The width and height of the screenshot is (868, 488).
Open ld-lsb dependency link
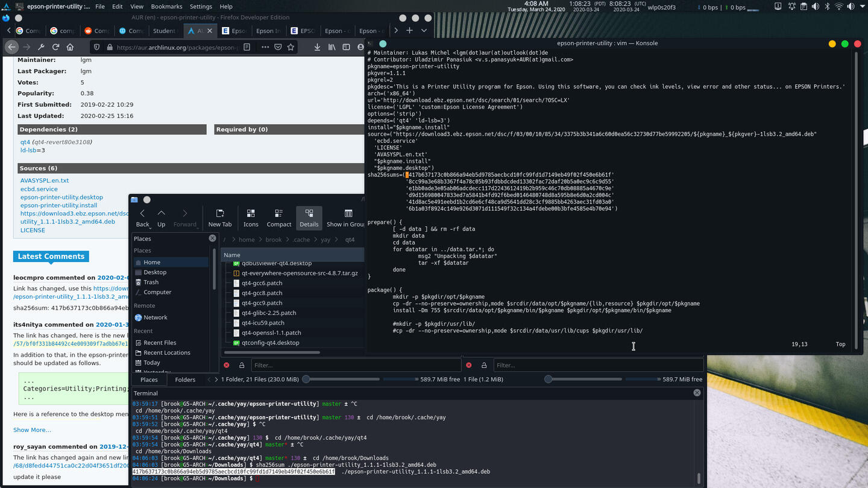click(x=28, y=150)
